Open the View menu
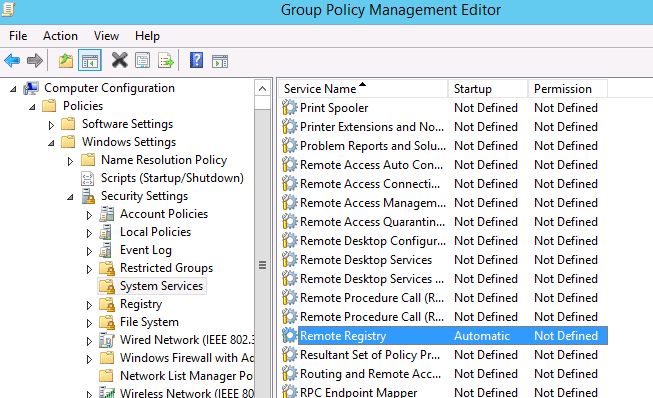653x398 pixels. [106, 36]
